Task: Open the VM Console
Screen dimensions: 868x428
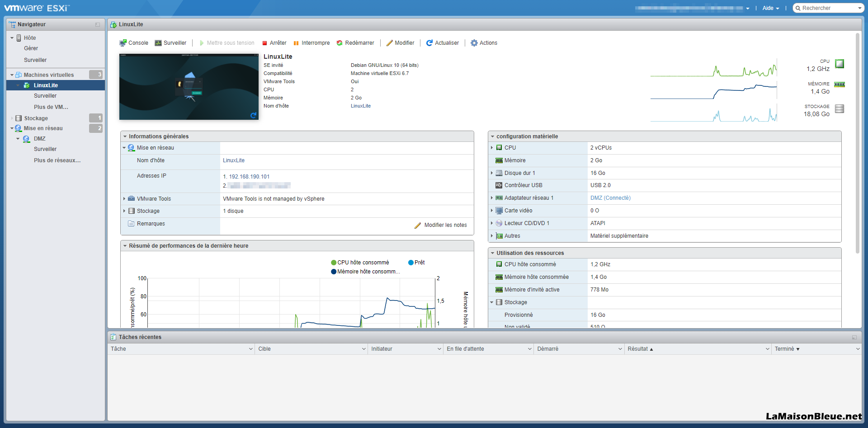Action: point(134,43)
